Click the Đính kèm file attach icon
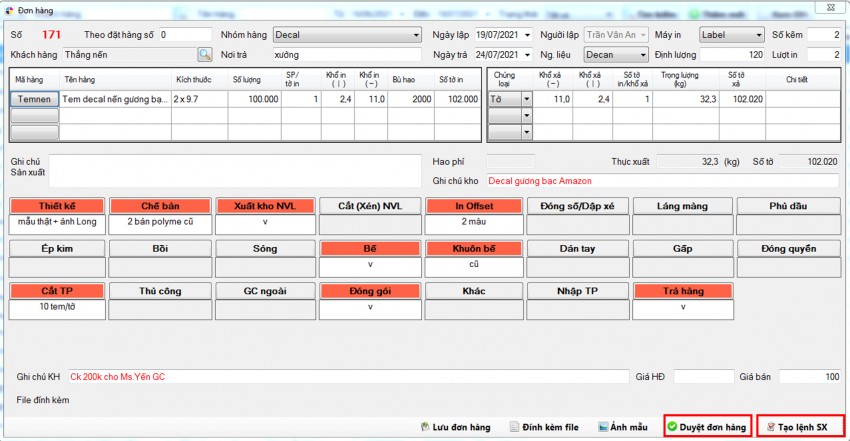This screenshot has width=850, height=441. pos(515,427)
